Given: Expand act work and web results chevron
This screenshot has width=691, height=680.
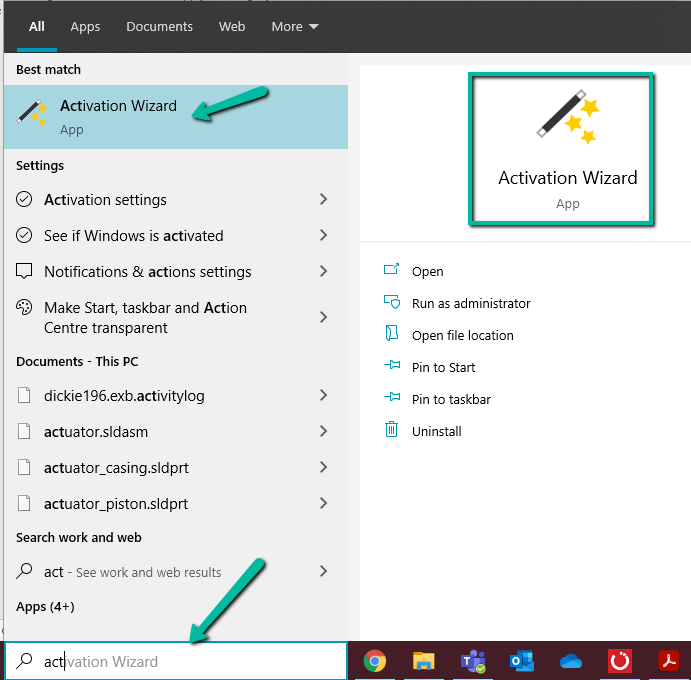Looking at the screenshot, I should click(323, 572).
